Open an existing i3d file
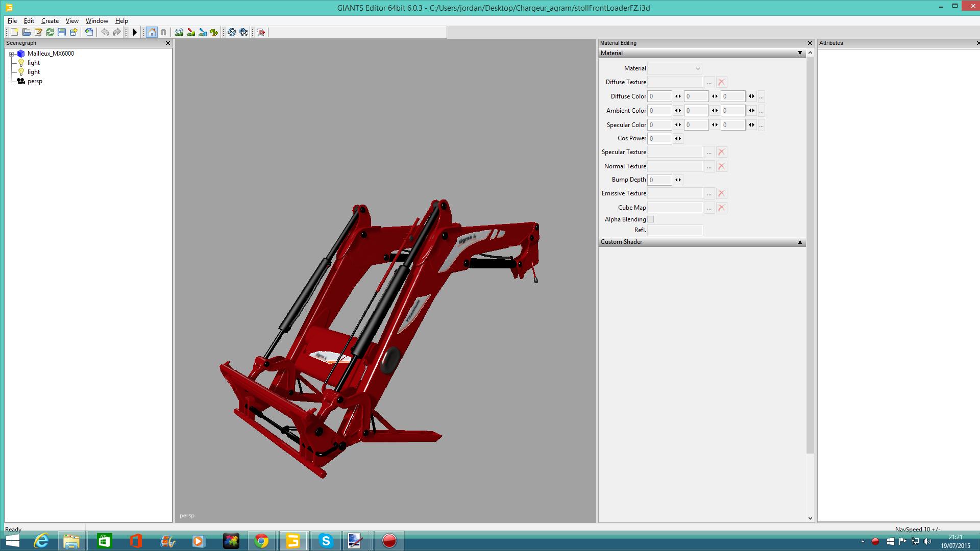This screenshot has height=551, width=980. coord(26,32)
